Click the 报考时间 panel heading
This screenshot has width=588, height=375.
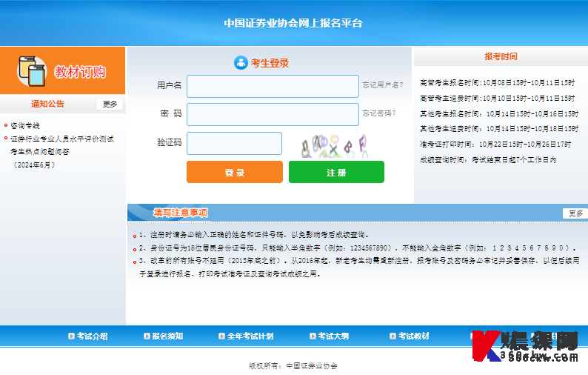point(501,56)
